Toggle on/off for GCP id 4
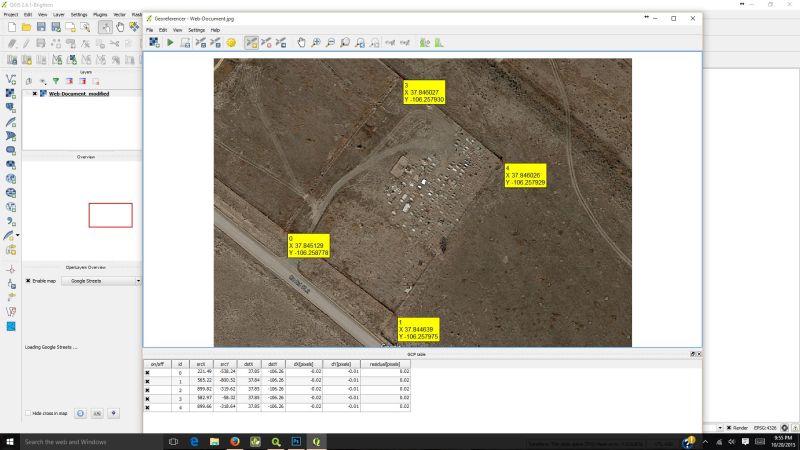 click(147, 407)
